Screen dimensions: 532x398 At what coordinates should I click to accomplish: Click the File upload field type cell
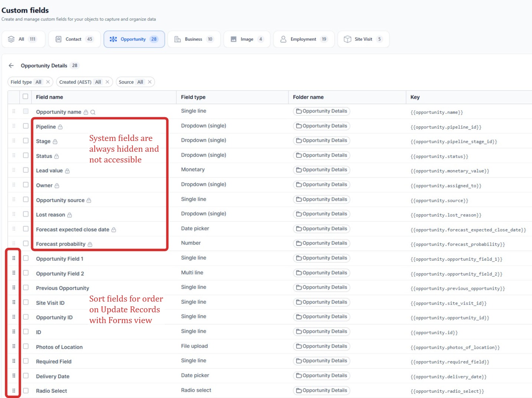194,346
